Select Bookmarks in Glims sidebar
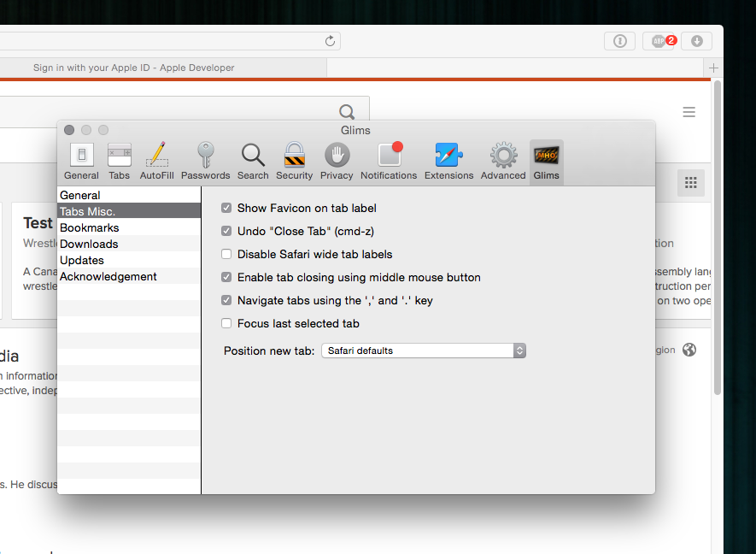 pyautogui.click(x=129, y=227)
